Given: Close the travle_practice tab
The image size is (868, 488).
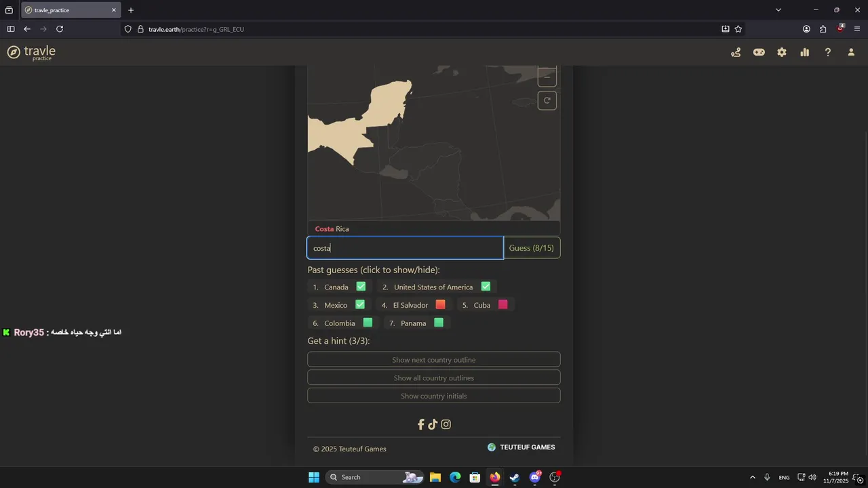Looking at the screenshot, I should 114,10.
